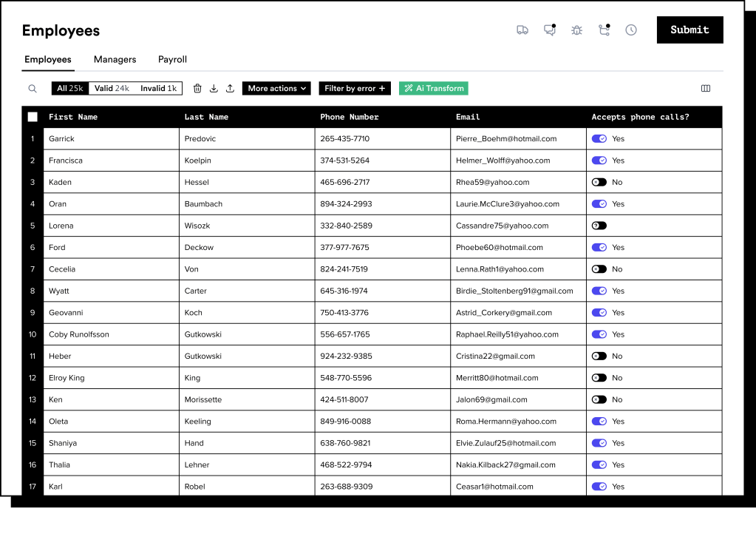The height and width of the screenshot is (534, 756).
Task: Delete selected rows with the trash icon
Action: tap(197, 88)
